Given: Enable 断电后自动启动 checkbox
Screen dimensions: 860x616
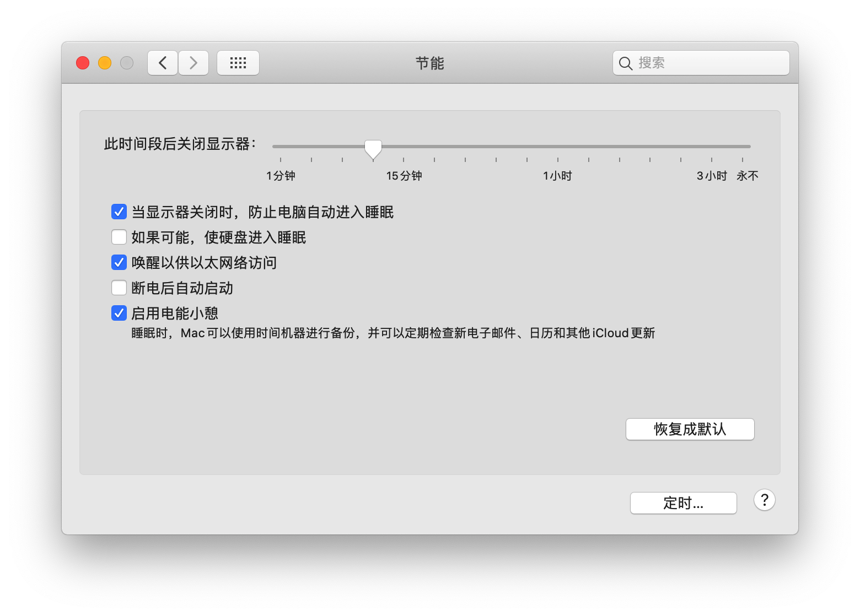Looking at the screenshot, I should pyautogui.click(x=119, y=288).
